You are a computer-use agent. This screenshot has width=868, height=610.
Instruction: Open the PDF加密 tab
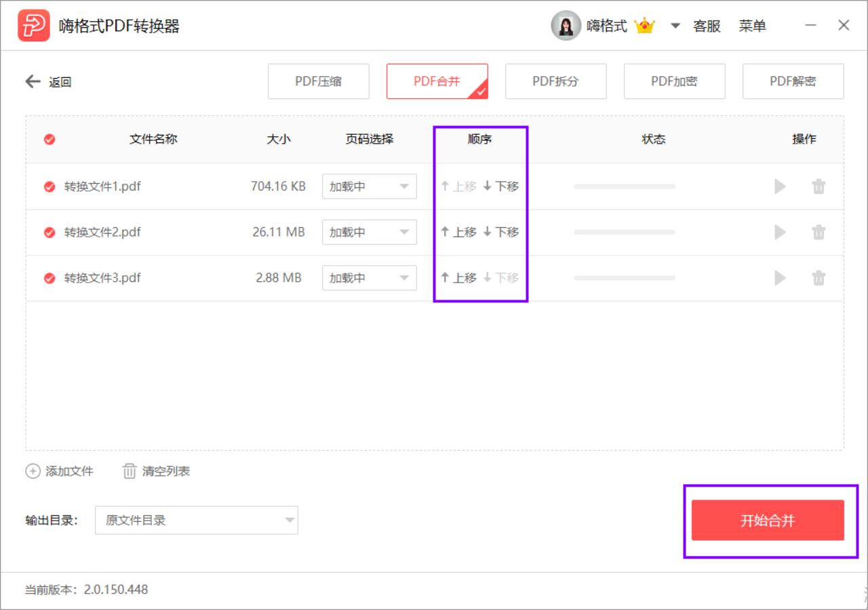(x=675, y=81)
